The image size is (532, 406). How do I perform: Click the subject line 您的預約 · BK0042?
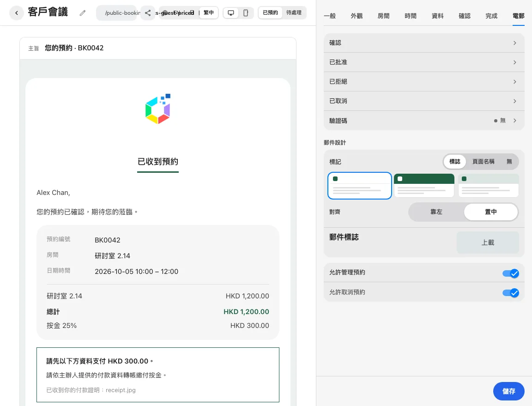74,48
